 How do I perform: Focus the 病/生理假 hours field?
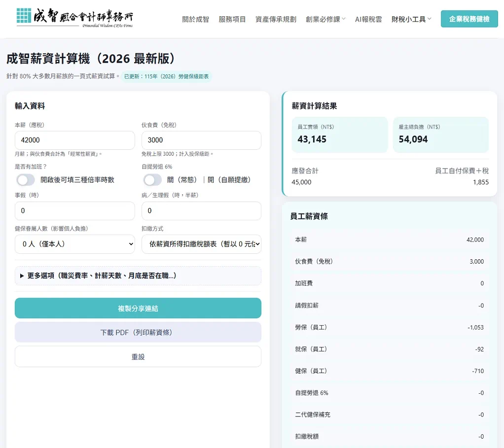click(201, 210)
